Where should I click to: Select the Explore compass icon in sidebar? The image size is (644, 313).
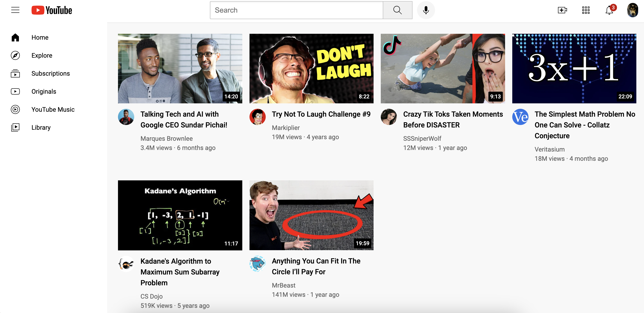pos(15,55)
